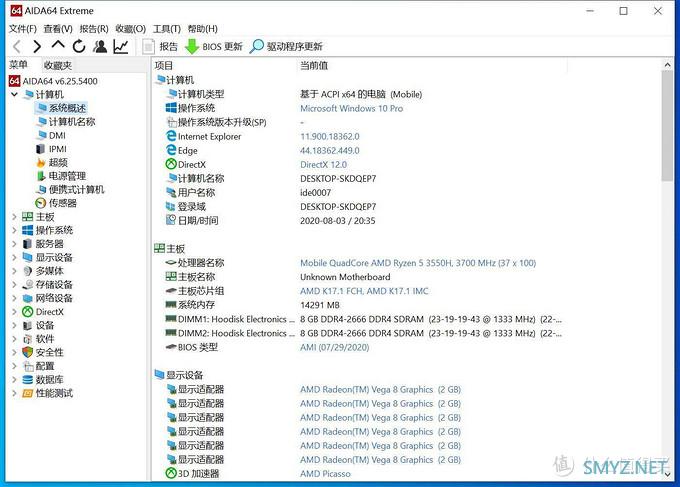Screen dimensions: 680x487
Task: Expand the 主板 tree node
Action: (14, 216)
